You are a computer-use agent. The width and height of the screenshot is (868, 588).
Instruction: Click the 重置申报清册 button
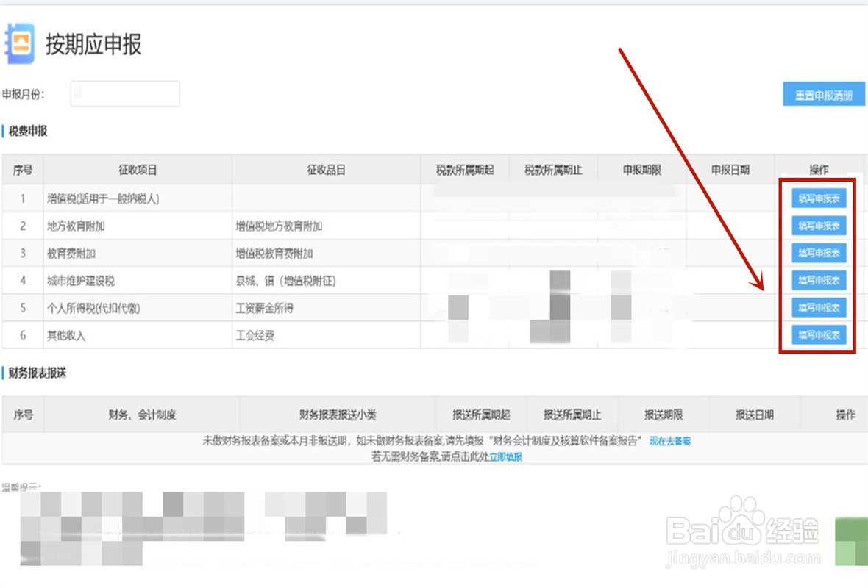coord(822,94)
